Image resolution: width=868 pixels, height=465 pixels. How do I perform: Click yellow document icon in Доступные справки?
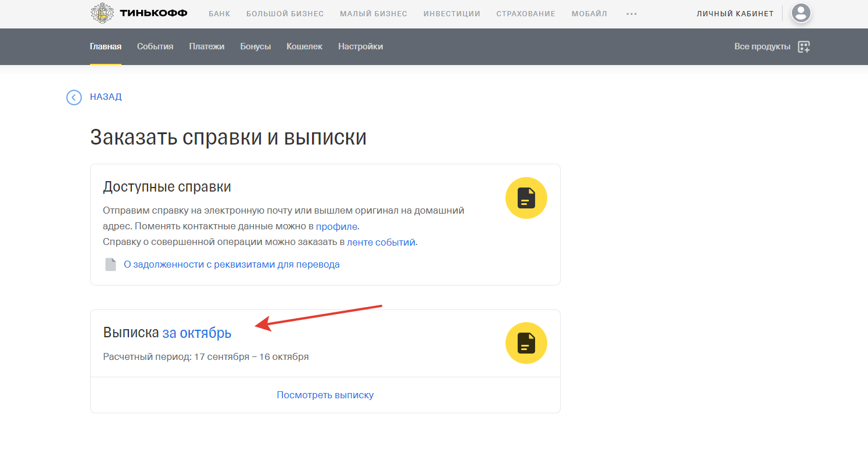[x=526, y=198]
